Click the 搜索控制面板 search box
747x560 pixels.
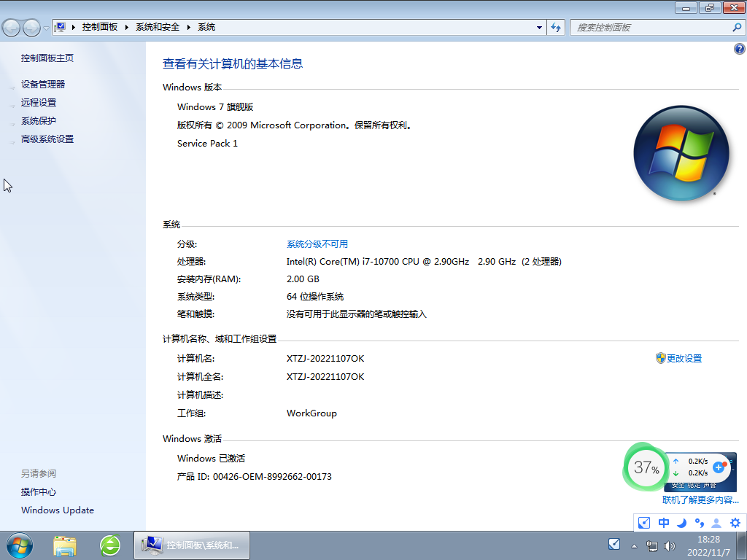tap(649, 27)
